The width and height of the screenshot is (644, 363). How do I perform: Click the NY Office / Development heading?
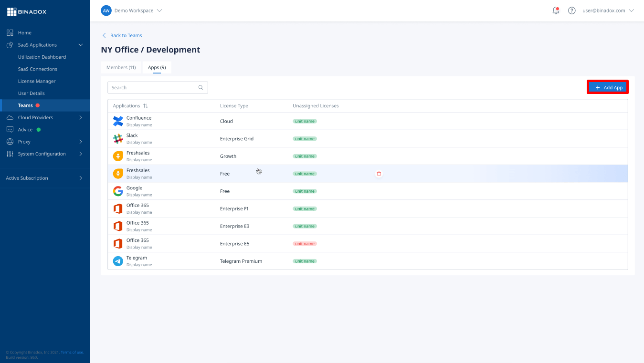point(150,50)
